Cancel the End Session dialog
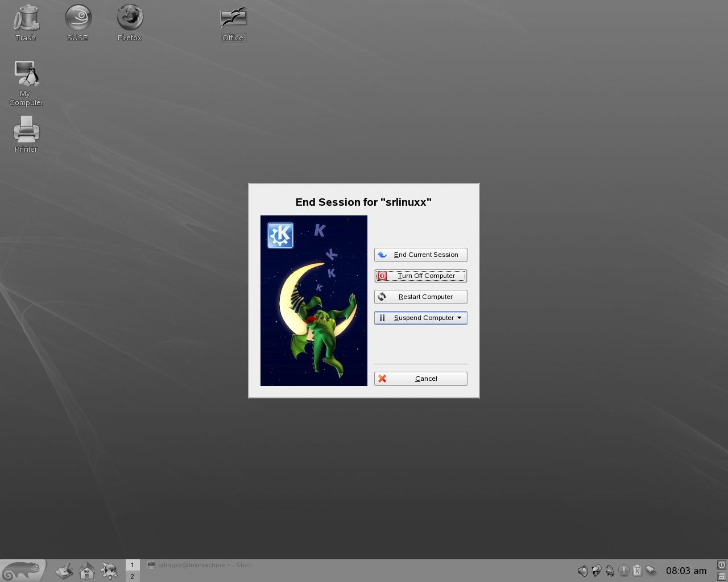This screenshot has width=728, height=582. pos(420,379)
